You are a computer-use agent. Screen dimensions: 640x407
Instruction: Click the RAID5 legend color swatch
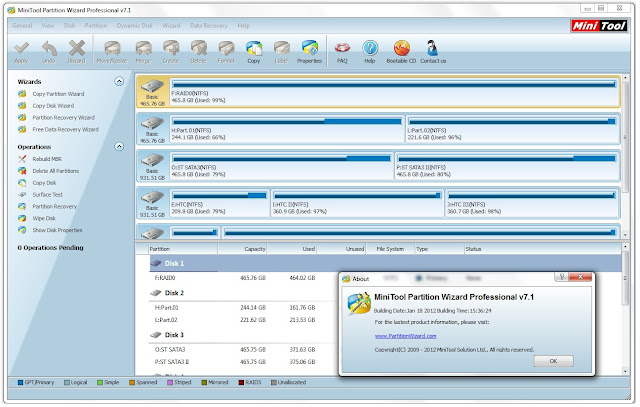(241, 383)
